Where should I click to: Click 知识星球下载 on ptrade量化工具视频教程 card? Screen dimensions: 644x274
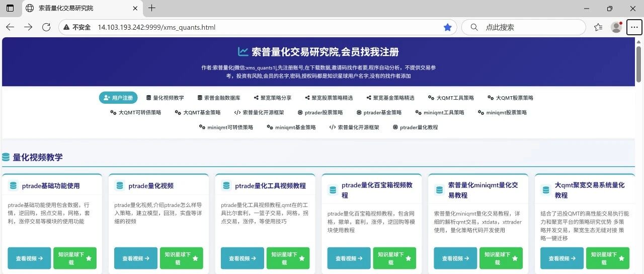288,258
